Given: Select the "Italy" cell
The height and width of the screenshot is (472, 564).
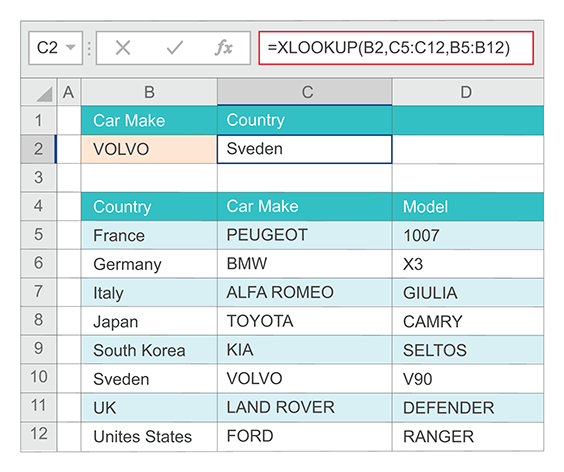Looking at the screenshot, I should (x=149, y=292).
